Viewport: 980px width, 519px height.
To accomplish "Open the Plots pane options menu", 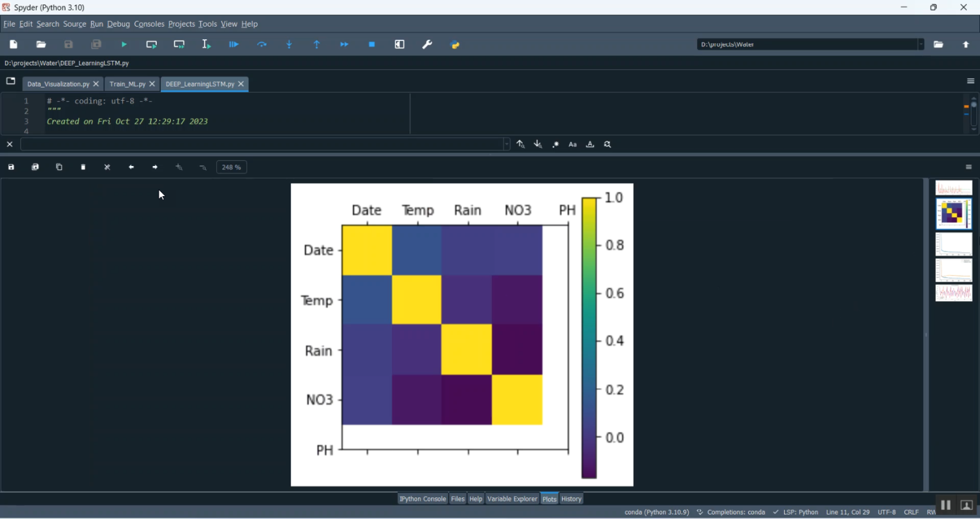I will coord(969,167).
